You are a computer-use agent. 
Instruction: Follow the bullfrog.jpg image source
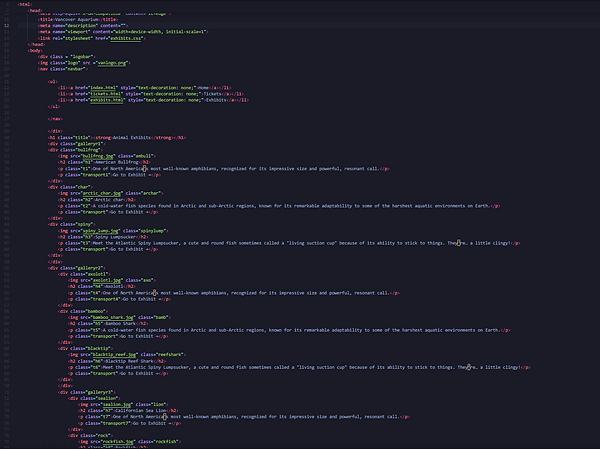tap(98, 156)
